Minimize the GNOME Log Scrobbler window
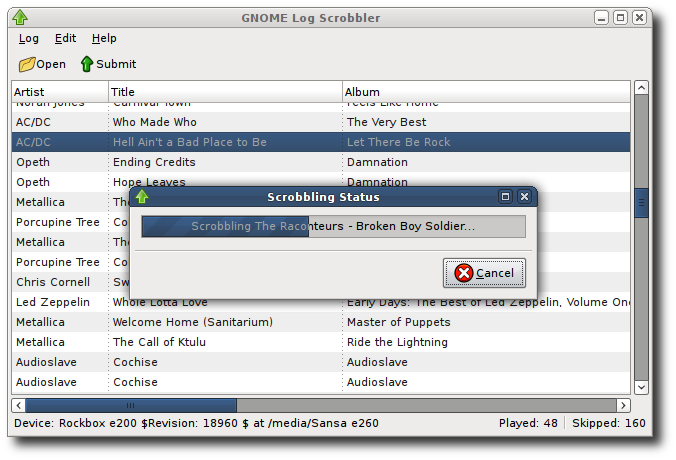 [601, 18]
